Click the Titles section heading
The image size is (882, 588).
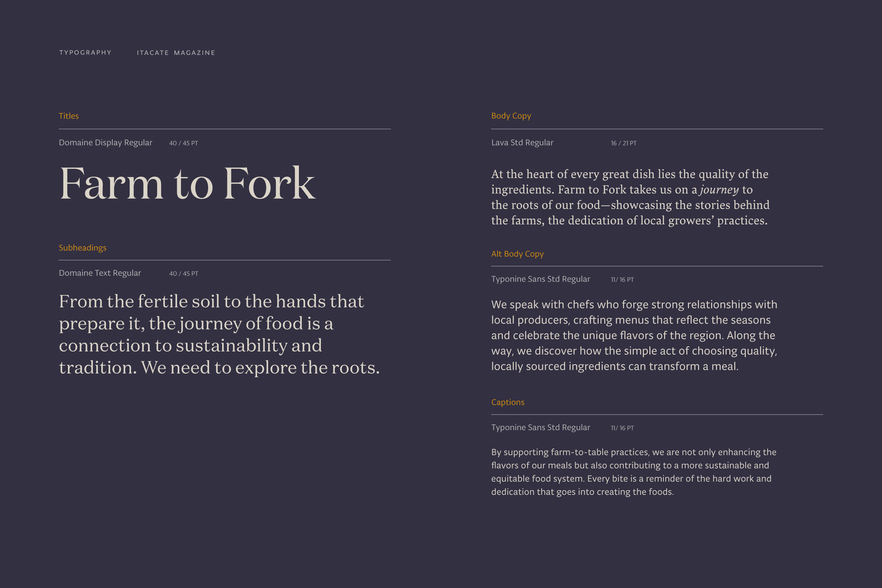coord(69,116)
